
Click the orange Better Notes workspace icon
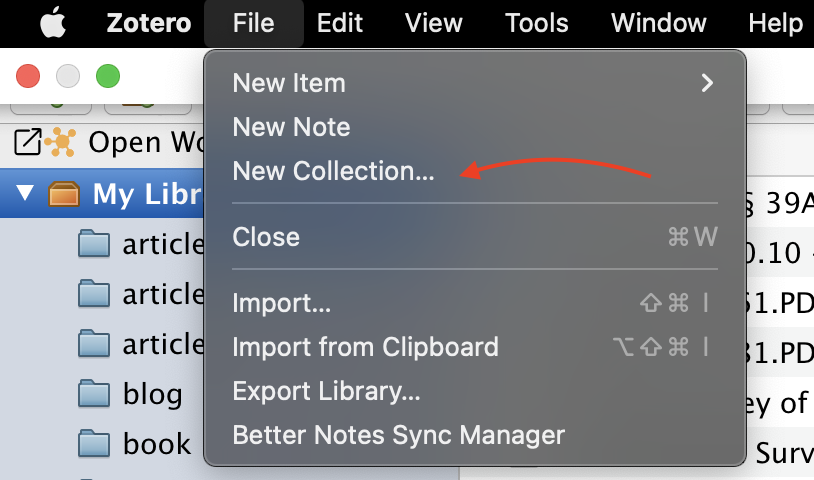(61, 142)
